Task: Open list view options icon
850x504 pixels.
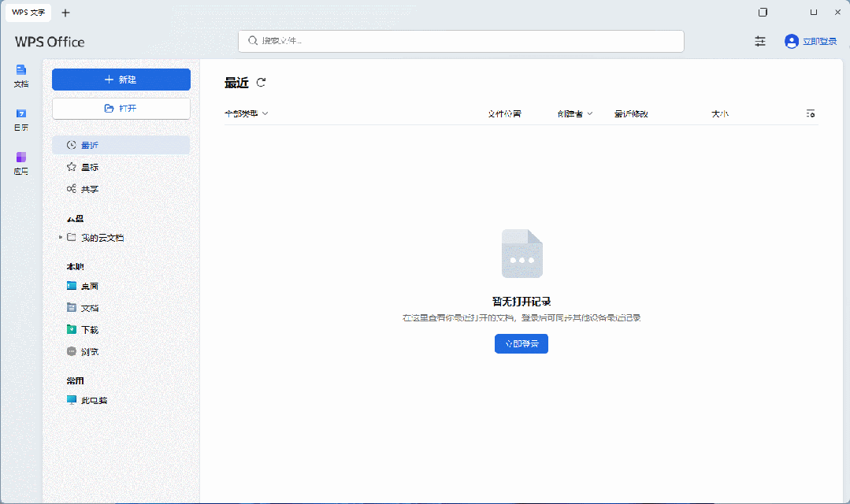Action: (811, 114)
